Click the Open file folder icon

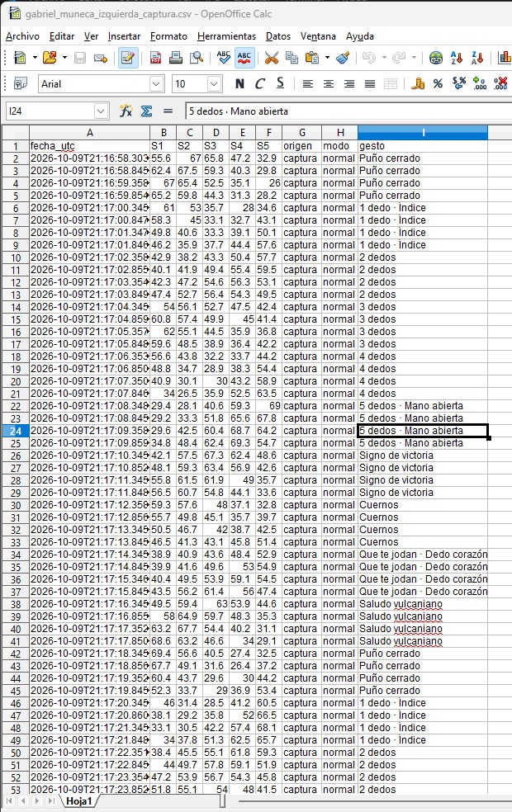[x=50, y=58]
